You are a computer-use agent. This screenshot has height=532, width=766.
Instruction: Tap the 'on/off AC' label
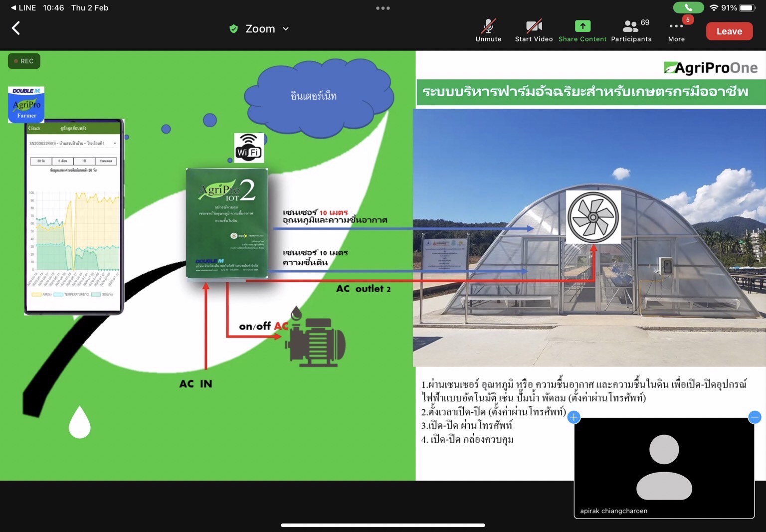point(264,326)
